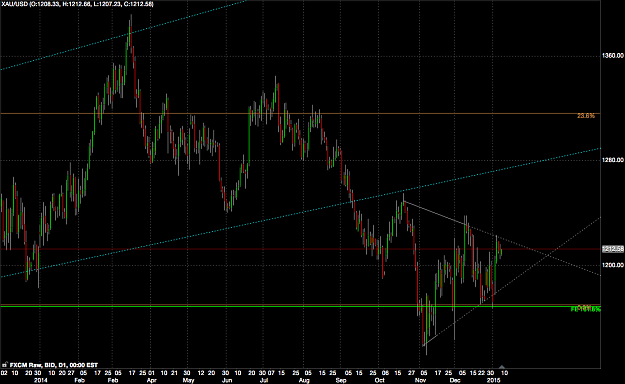
Task: Click the lock icon beside FXCM Raw label
Action: (4, 364)
